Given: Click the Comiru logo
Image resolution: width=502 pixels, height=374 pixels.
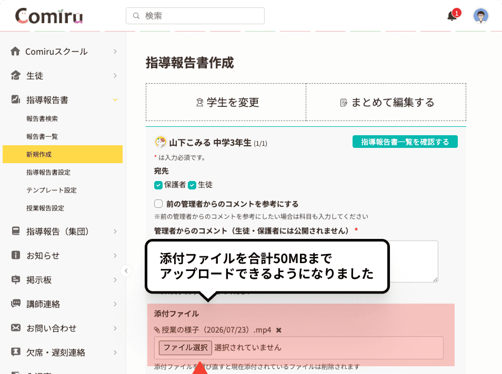Looking at the screenshot, I should point(49,16).
